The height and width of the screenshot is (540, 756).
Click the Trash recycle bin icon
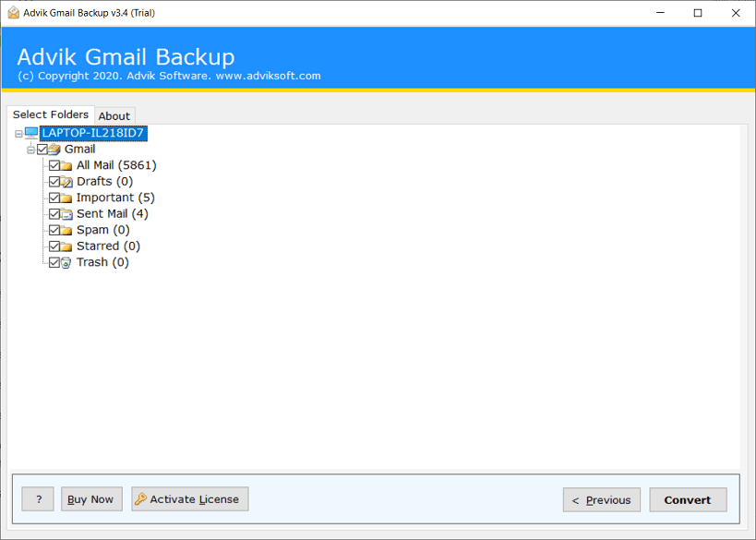pyautogui.click(x=66, y=263)
